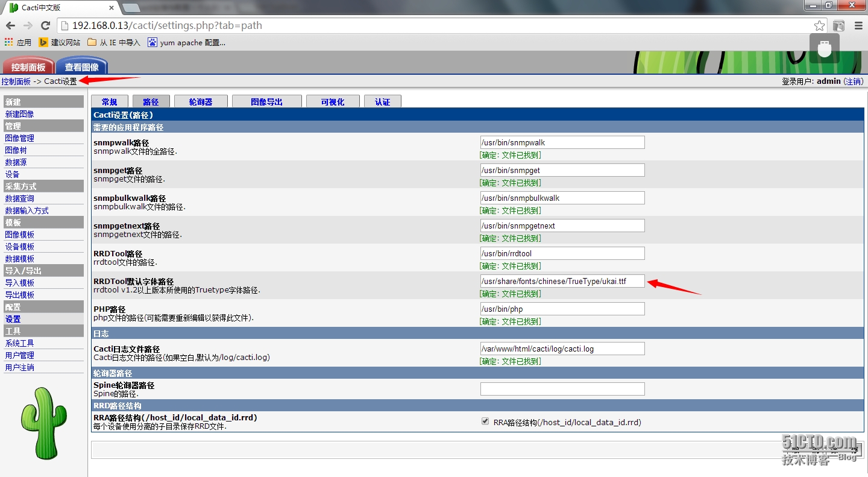
Task: Open the 应用 apps shortcut
Action: [18, 42]
